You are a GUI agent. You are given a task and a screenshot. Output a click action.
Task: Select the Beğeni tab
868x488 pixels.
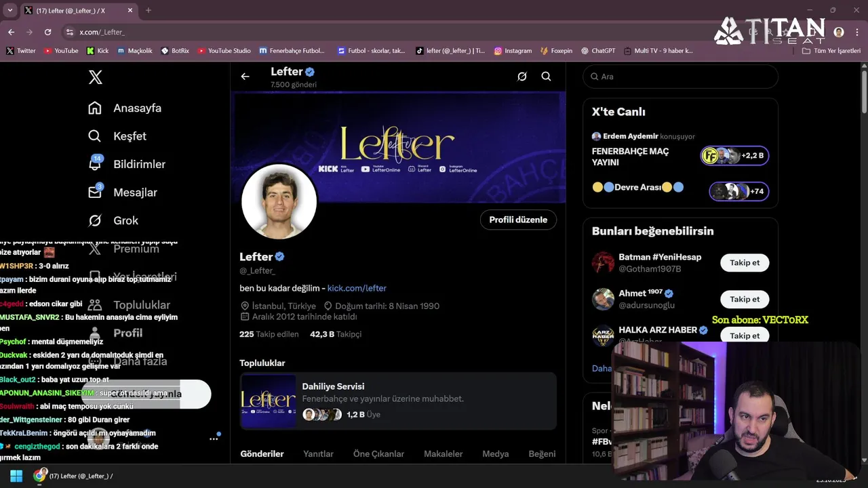click(x=542, y=453)
